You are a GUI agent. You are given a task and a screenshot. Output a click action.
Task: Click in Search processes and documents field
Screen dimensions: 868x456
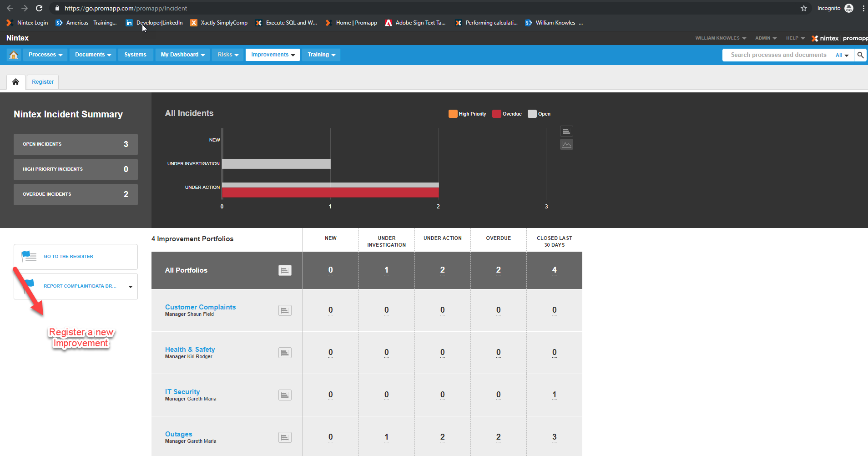pos(778,55)
